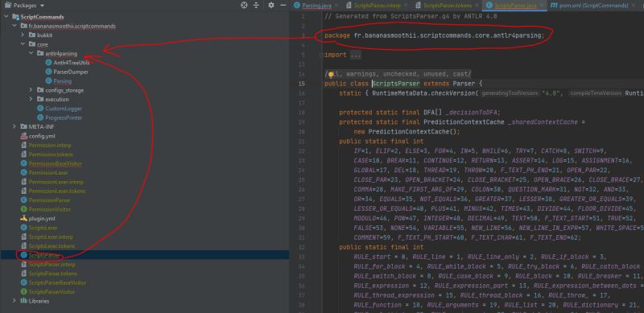Click the Permission.interp file icon
644x313 pixels.
coord(24,145)
